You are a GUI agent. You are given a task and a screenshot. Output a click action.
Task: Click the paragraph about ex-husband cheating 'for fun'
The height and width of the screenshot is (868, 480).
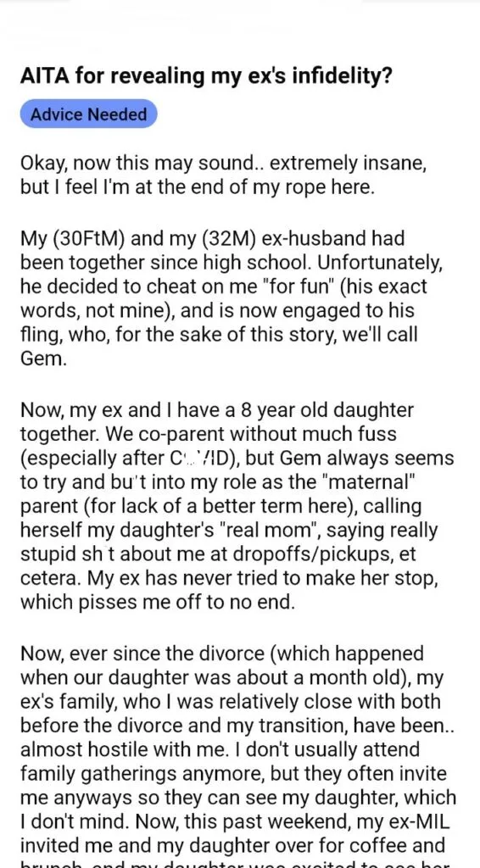[x=232, y=299]
